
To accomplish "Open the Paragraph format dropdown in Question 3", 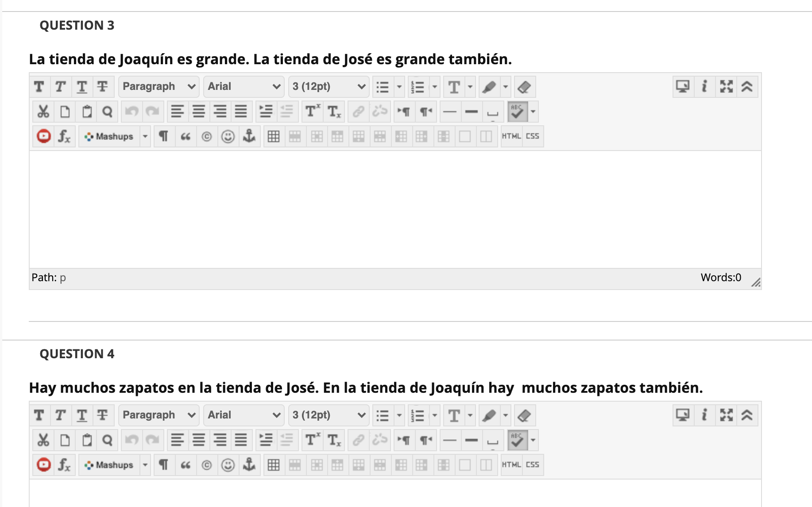I will pyautogui.click(x=159, y=87).
